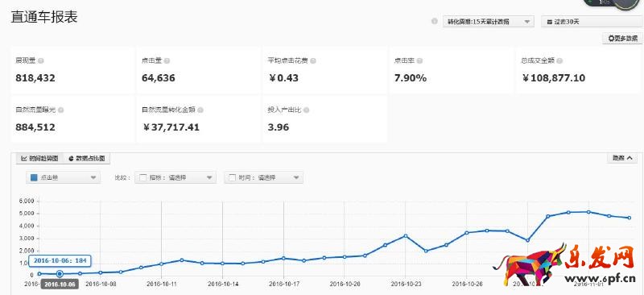Select the highlighted 2016-10-06 data point
Image resolution: width=644 pixels, height=295 pixels.
click(x=60, y=273)
